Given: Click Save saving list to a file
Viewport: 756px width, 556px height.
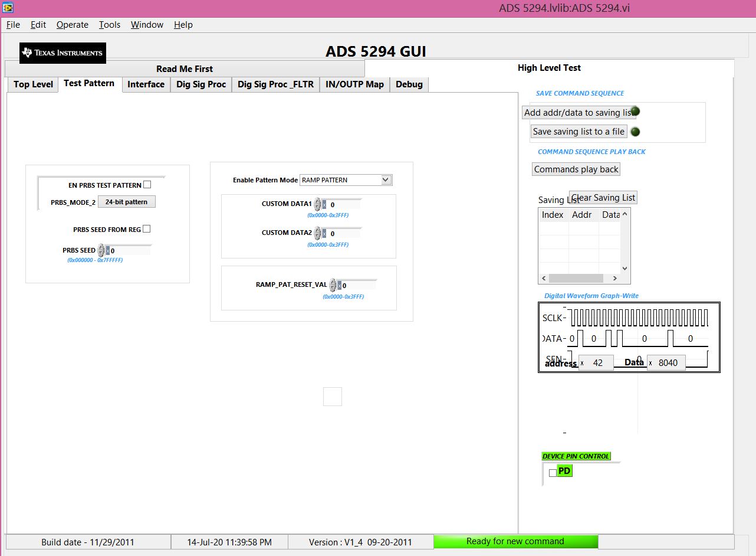Looking at the screenshot, I should point(578,132).
